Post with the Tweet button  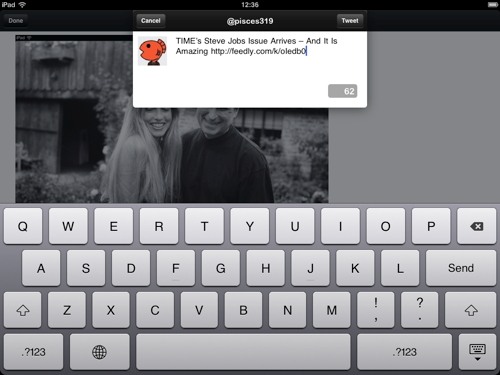pyautogui.click(x=350, y=21)
